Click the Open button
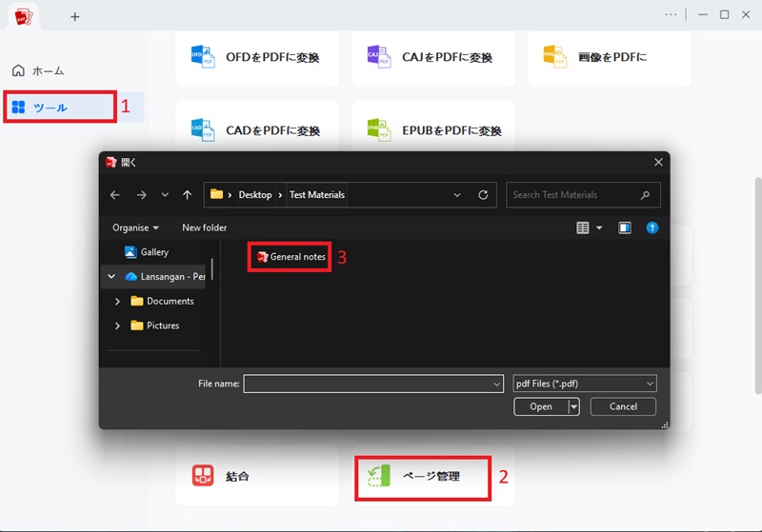The width and height of the screenshot is (762, 532). pos(541,406)
